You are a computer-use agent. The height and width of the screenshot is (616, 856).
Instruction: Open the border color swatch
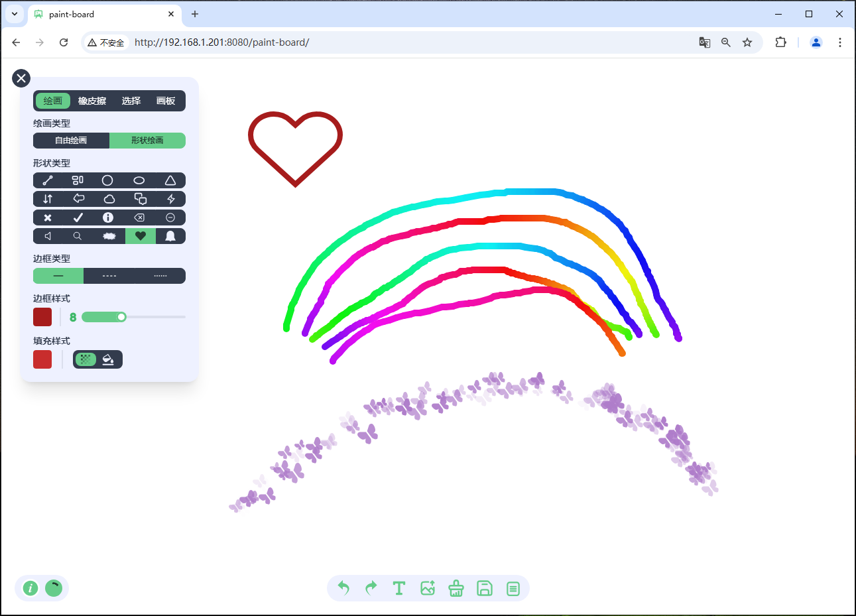[x=42, y=317]
